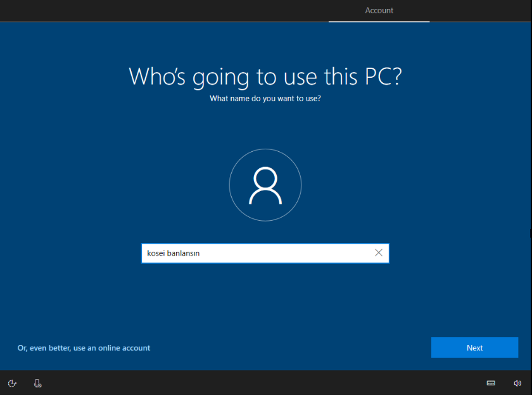Select the Account tab
532x398 pixels.
[x=379, y=11]
